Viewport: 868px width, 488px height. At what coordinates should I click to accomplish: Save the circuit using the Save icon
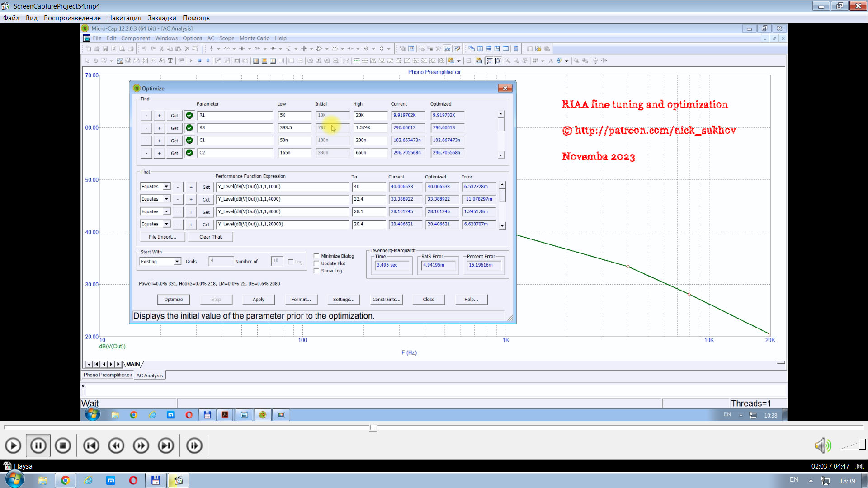click(x=105, y=48)
